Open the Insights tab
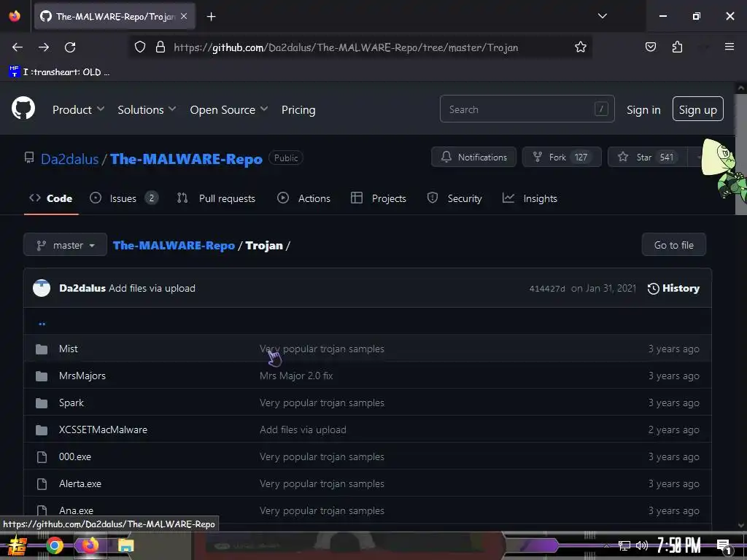This screenshot has height=560, width=747. (530, 198)
